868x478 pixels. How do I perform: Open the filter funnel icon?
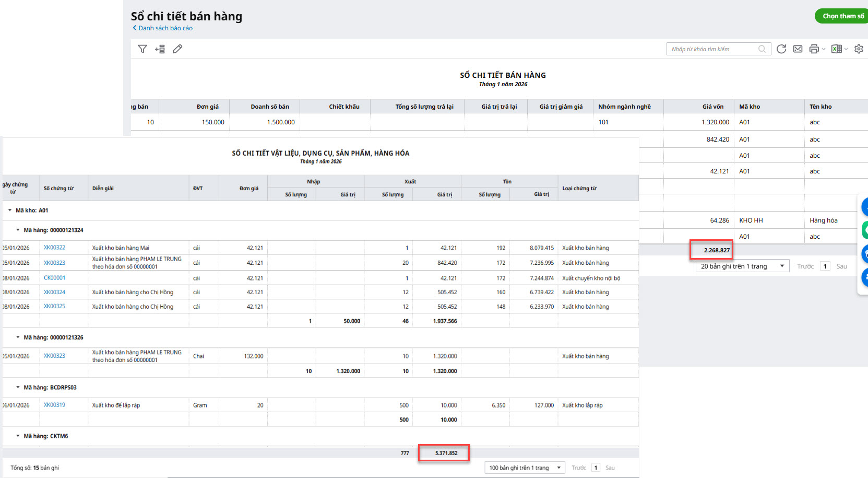point(142,49)
